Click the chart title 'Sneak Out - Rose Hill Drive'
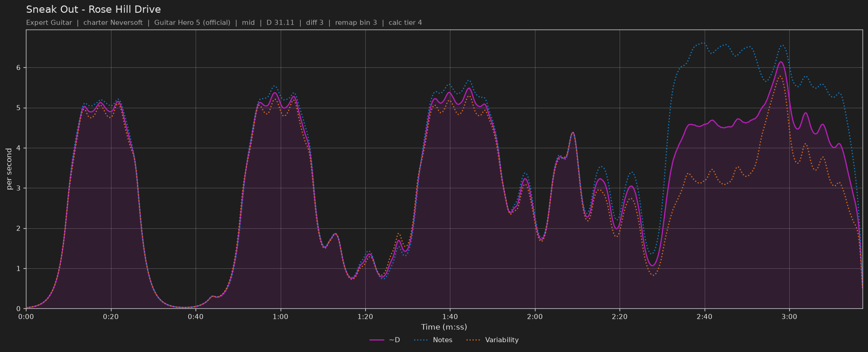This screenshot has width=868, height=352. click(x=93, y=10)
